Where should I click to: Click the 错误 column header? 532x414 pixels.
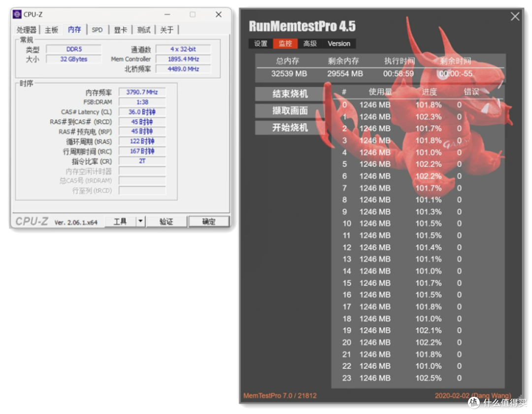(x=471, y=92)
